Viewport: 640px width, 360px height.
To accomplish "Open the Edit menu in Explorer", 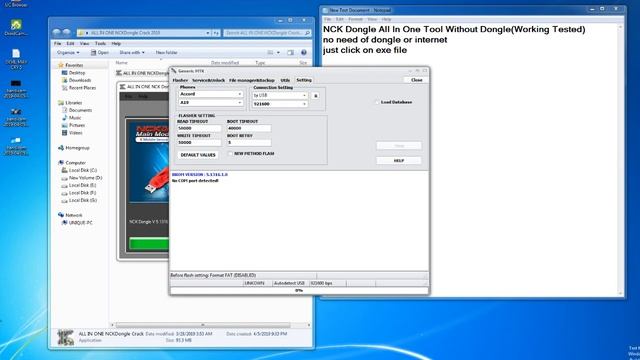I will click(x=71, y=43).
